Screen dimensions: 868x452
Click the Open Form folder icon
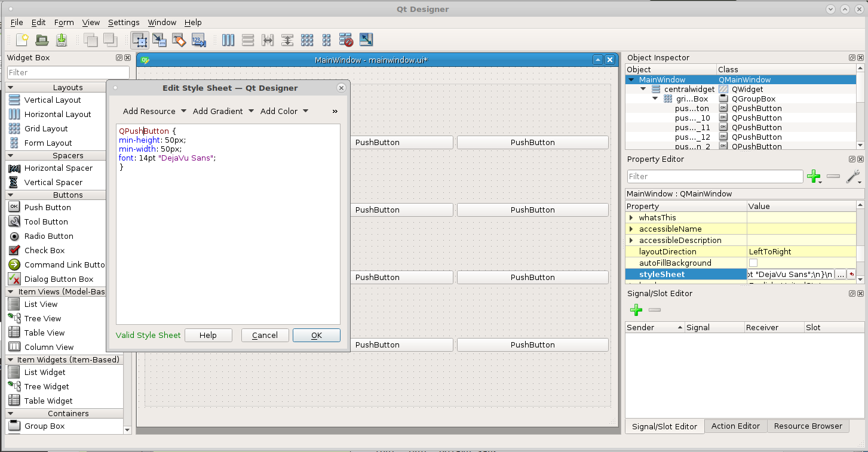(42, 40)
